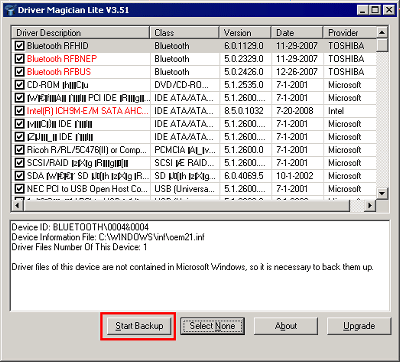
Task: Click version 8.5.0.1032 cell
Action: (244, 111)
